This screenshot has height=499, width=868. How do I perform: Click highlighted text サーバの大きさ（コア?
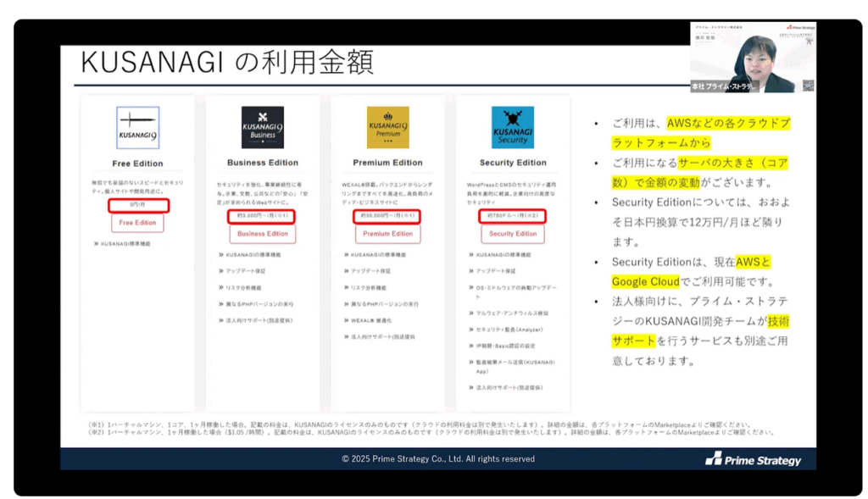tap(733, 164)
